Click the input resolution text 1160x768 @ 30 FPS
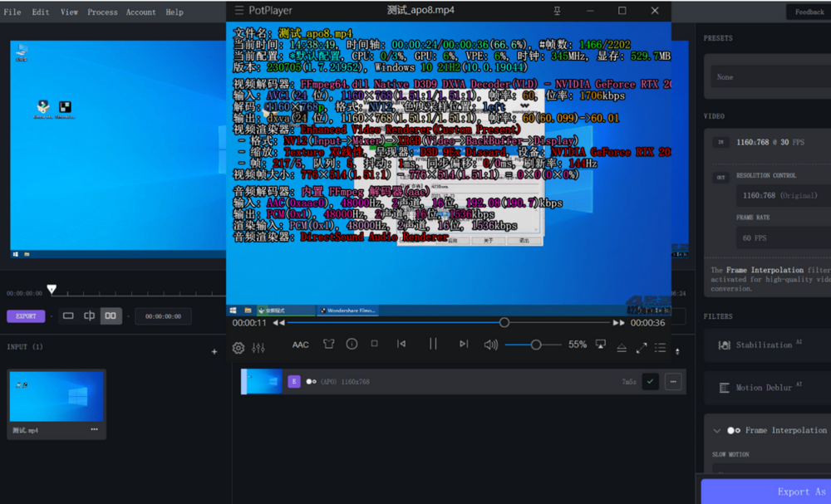The height and width of the screenshot is (504, 831). point(770,142)
